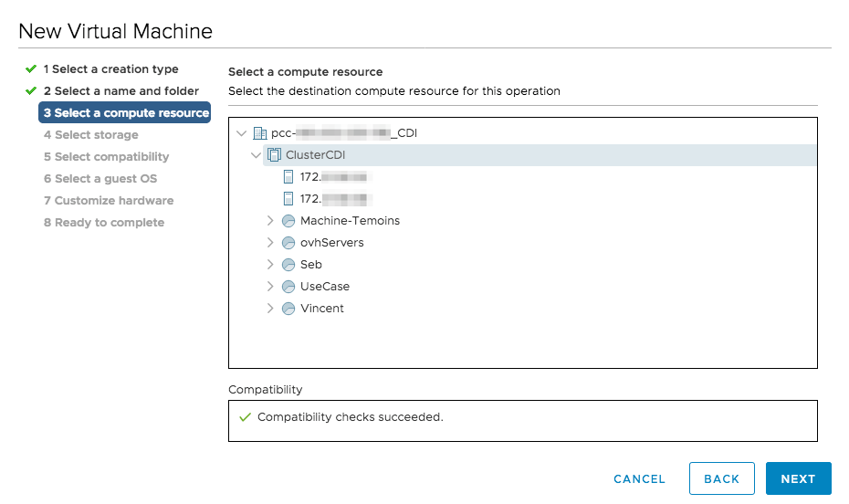Click the UseCase resource pool icon
The height and width of the screenshot is (504, 849).
tap(288, 287)
